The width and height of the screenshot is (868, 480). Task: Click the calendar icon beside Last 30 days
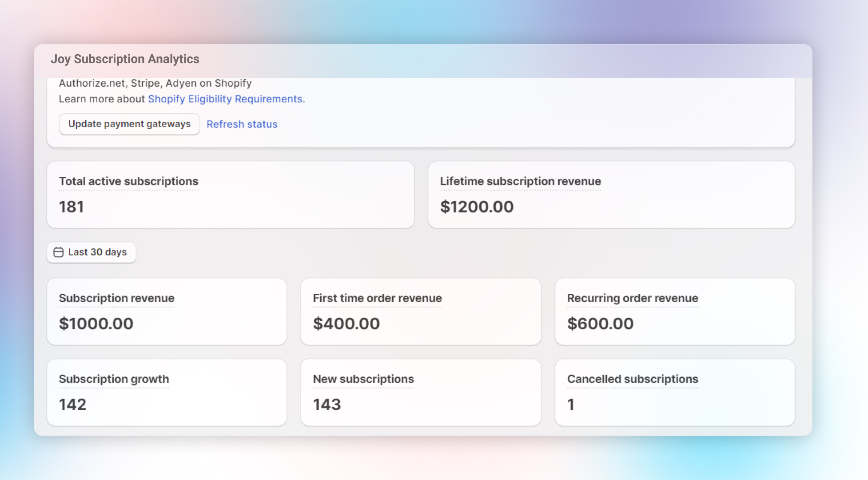tap(58, 252)
